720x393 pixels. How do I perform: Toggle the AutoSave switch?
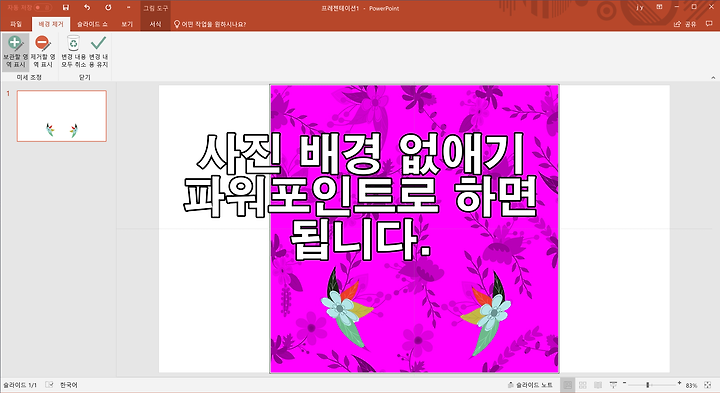pyautogui.click(x=43, y=7)
